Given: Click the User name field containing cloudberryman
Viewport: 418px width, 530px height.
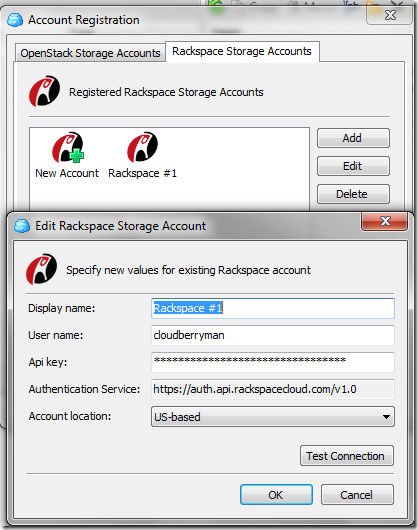Looking at the screenshot, I should 273,335.
